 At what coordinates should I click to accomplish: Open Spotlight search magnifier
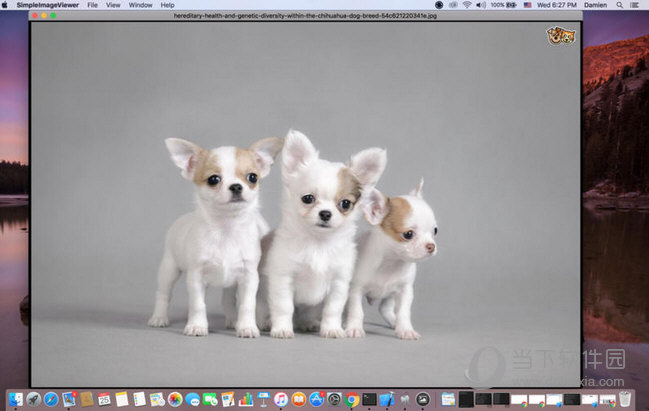(620, 5)
